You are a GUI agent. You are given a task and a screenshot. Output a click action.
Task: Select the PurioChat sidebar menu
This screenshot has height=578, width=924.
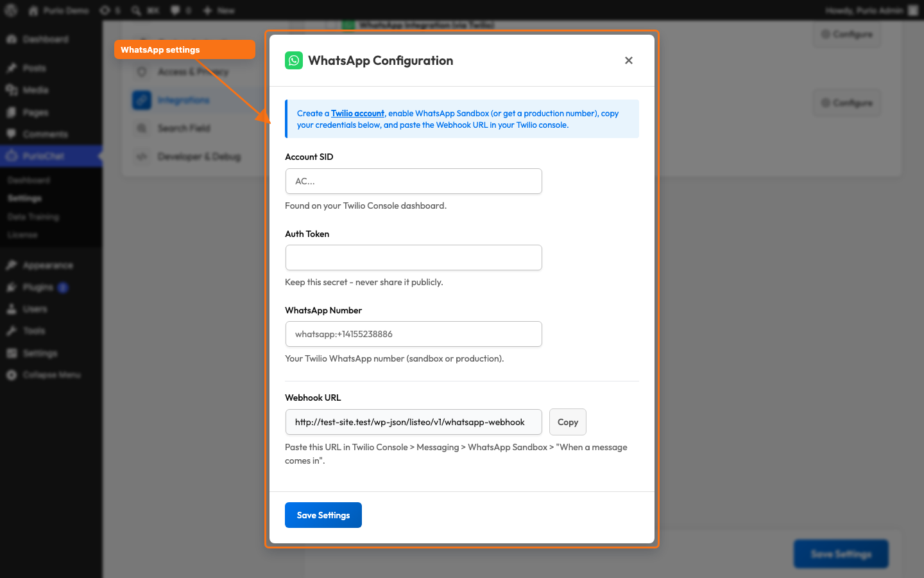tap(51, 156)
